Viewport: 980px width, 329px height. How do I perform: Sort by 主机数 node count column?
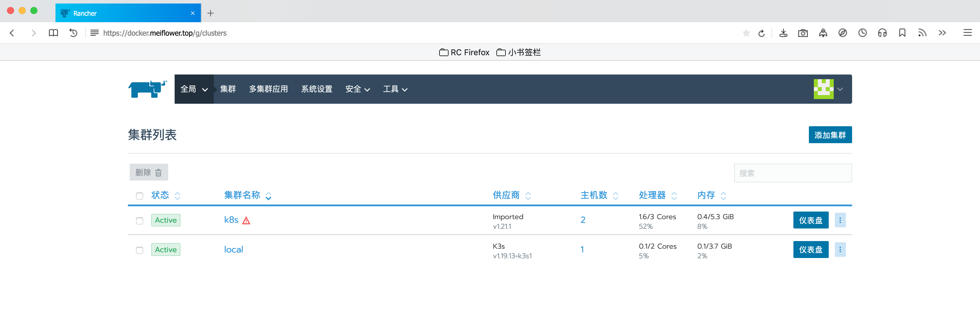tap(600, 195)
